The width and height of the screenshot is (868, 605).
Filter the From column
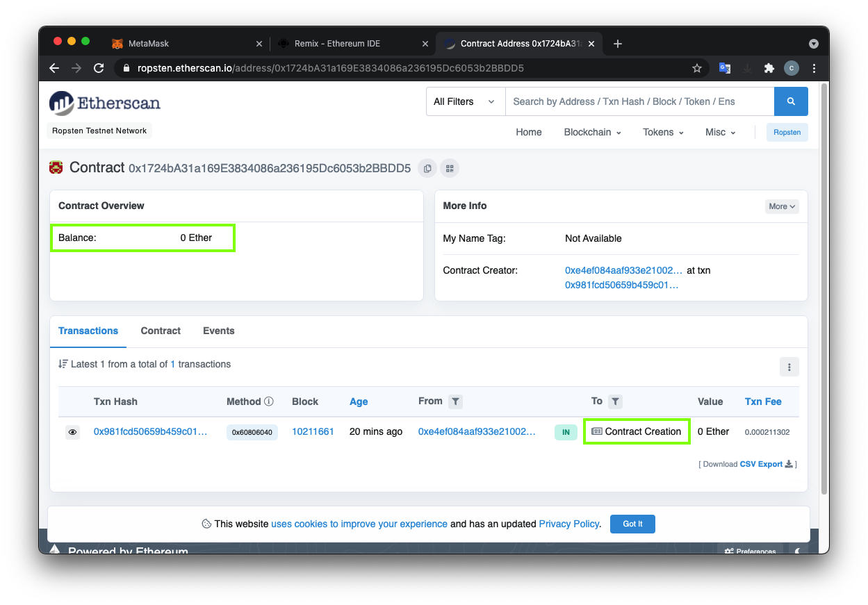[455, 401]
